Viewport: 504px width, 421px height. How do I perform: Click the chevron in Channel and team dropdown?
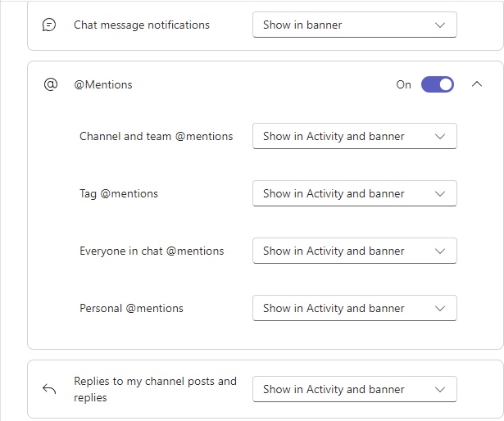click(x=440, y=136)
